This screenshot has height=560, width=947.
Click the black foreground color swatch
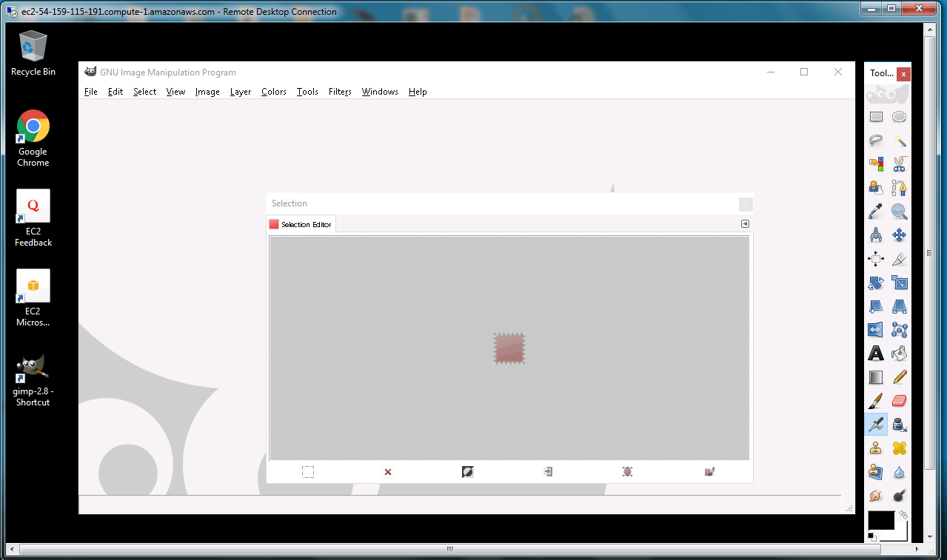click(880, 520)
